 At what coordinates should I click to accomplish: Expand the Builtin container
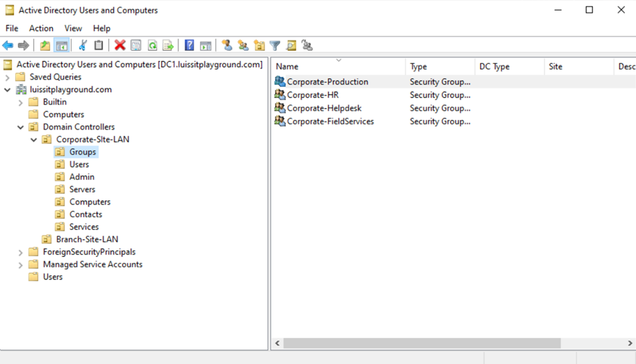pos(21,102)
